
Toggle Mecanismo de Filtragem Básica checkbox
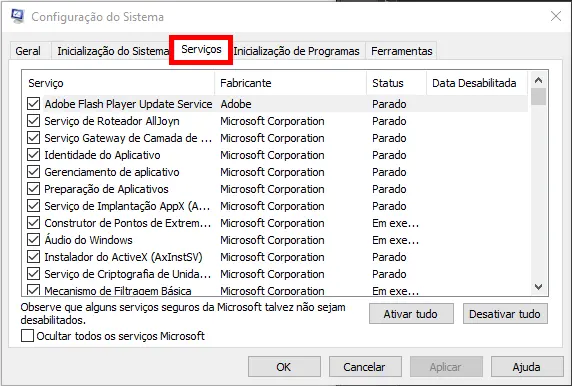34,290
